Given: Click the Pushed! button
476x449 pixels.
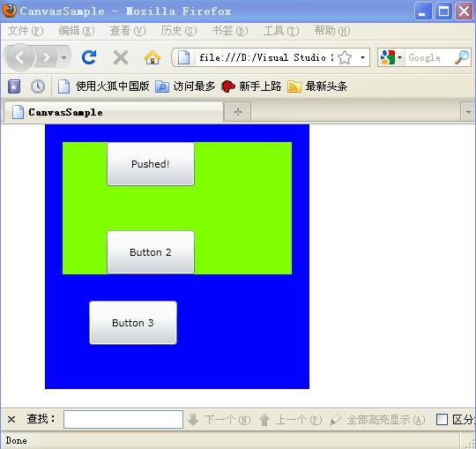Looking at the screenshot, I should pyautogui.click(x=151, y=164).
